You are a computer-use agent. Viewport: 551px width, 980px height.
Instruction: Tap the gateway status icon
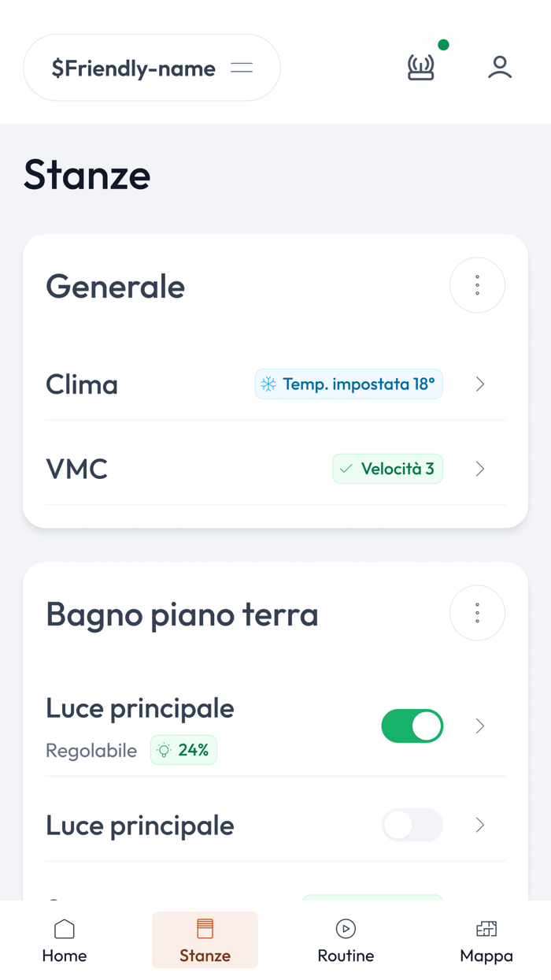pyautogui.click(x=421, y=68)
